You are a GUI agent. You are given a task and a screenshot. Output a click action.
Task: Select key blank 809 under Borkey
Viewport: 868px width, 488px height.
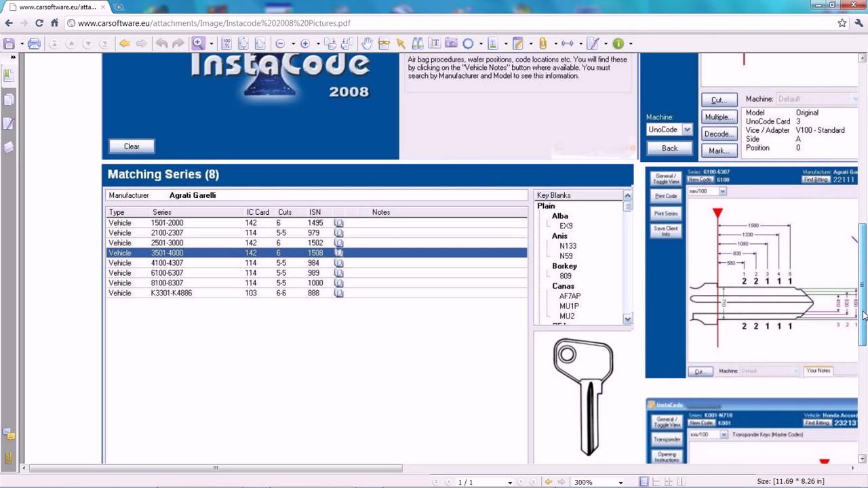coord(566,277)
